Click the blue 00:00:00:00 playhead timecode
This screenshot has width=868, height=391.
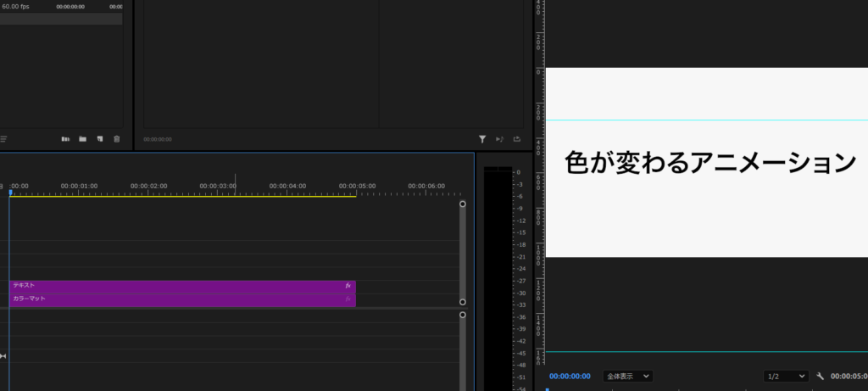(570, 376)
